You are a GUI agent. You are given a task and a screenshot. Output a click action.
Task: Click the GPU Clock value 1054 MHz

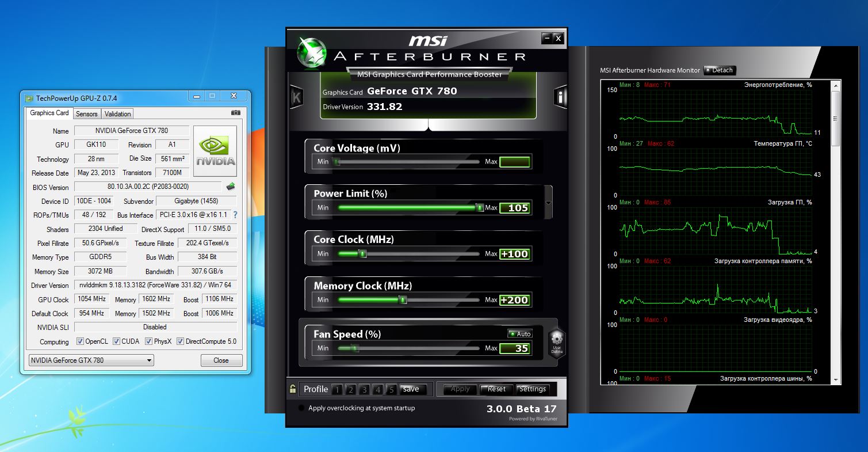point(91,299)
